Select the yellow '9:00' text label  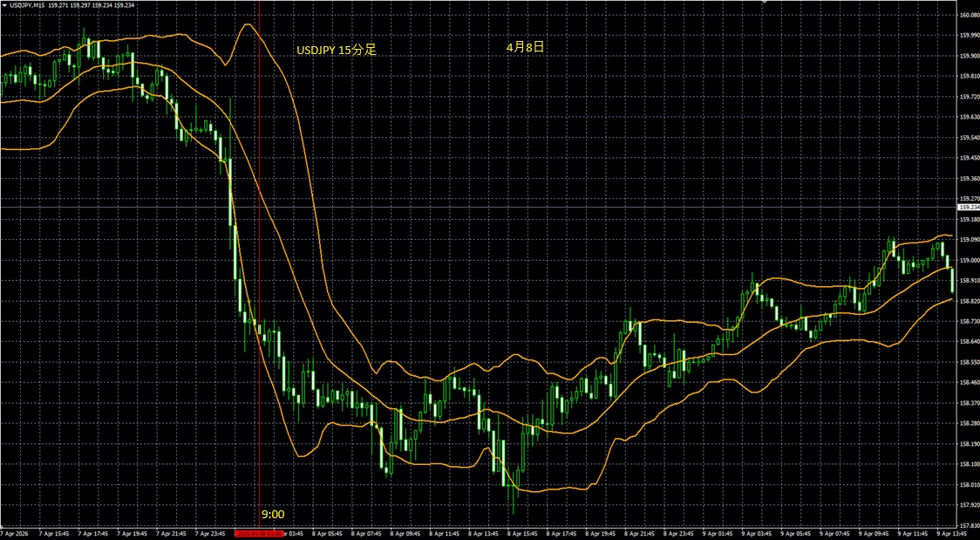[x=272, y=515]
